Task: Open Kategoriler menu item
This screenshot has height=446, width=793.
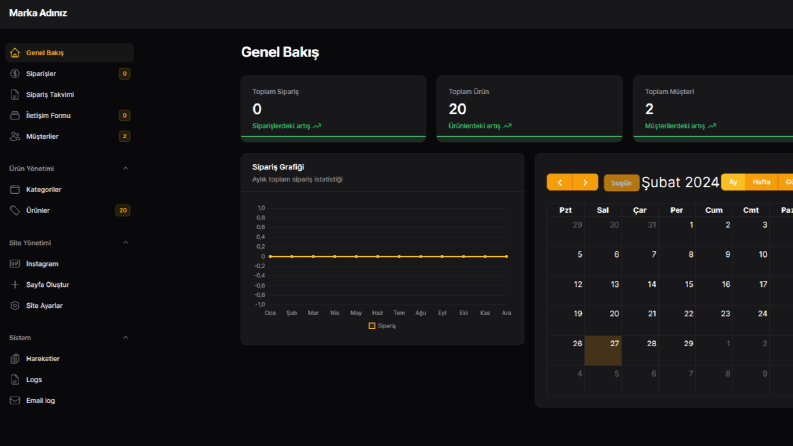Action: [69, 190]
